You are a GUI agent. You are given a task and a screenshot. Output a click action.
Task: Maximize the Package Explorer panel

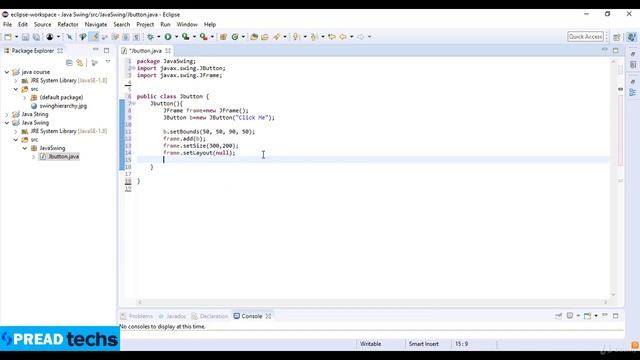pyautogui.click(x=107, y=50)
